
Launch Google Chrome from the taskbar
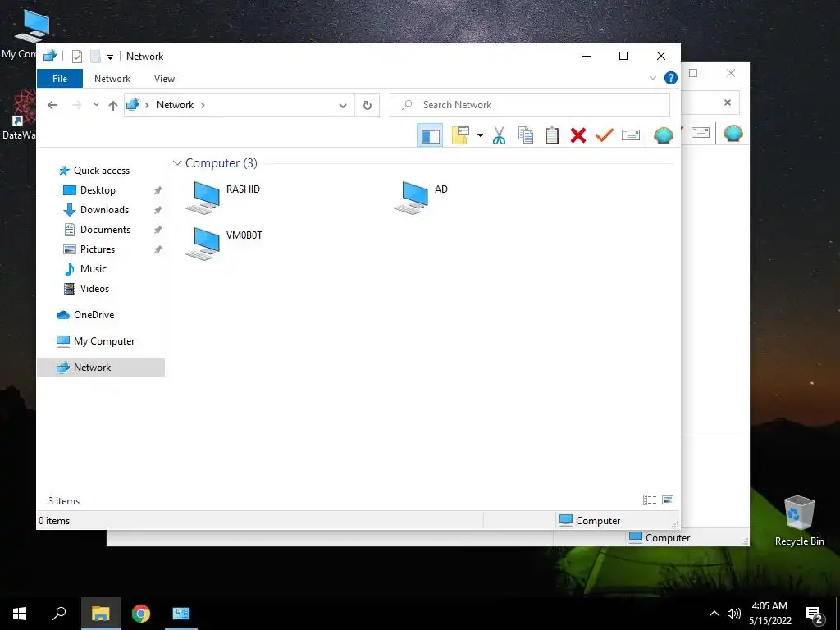click(141, 614)
